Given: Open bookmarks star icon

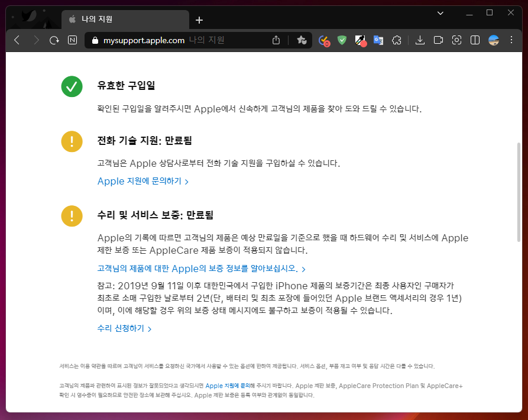Looking at the screenshot, I should (302, 40).
